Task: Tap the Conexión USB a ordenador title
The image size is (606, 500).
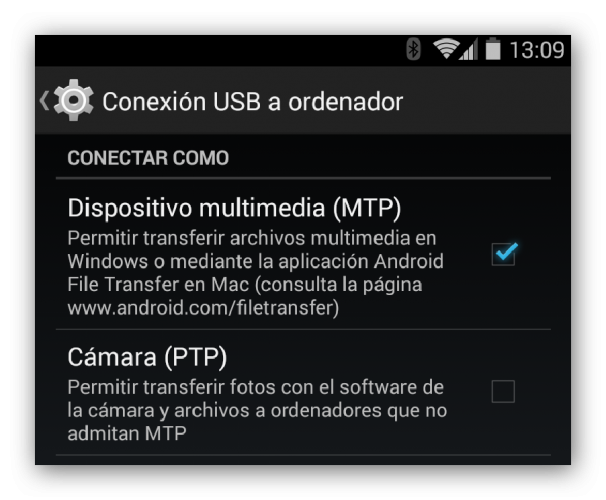Action: point(253,102)
